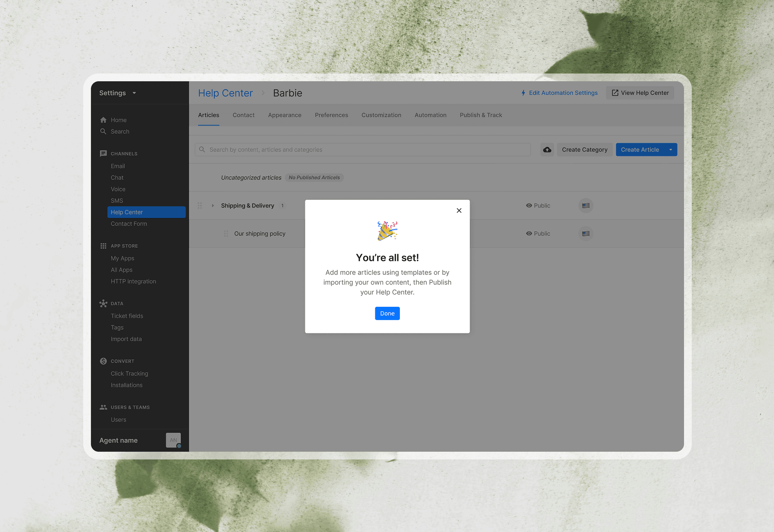Toggle Public visibility of Our shipping policy
The image size is (774, 532).
538,234
